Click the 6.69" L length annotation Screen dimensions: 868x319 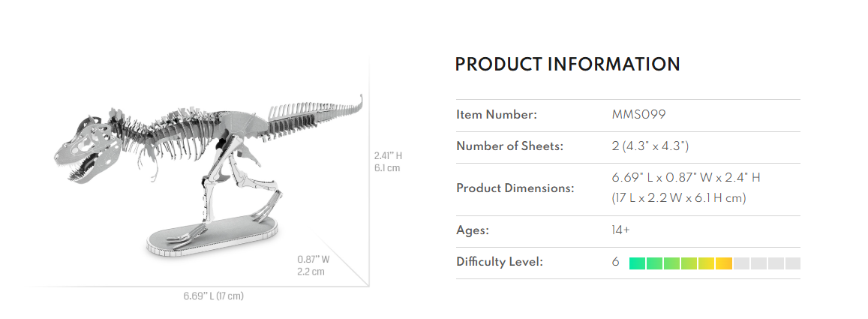(213, 296)
